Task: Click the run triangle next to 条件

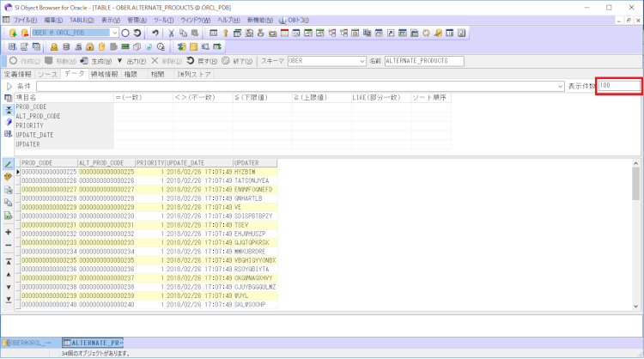Action: pos(9,87)
